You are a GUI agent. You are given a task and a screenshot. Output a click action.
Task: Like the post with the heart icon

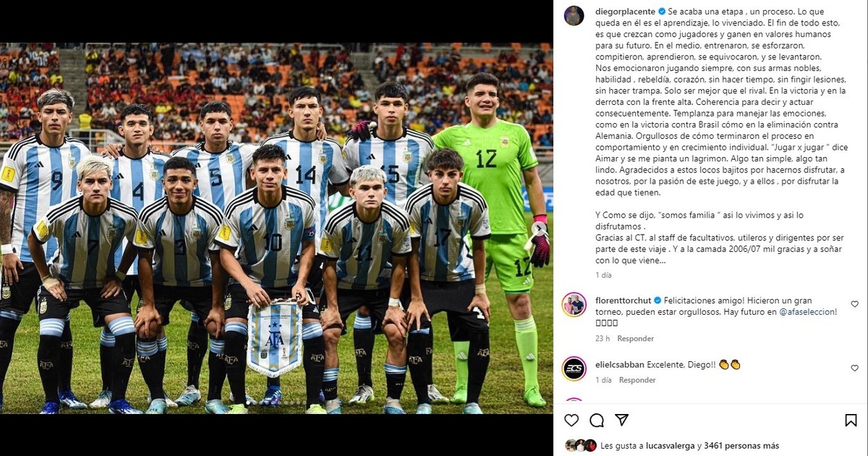coord(571,421)
